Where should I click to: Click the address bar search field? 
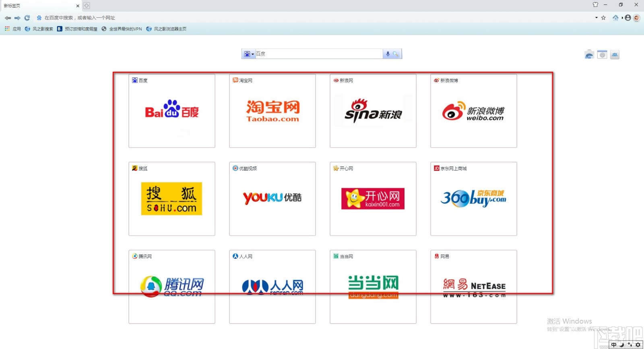tap(314, 18)
